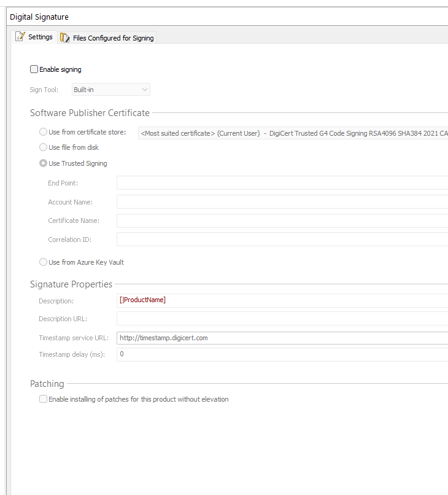Enable the signing checkbox

point(34,69)
